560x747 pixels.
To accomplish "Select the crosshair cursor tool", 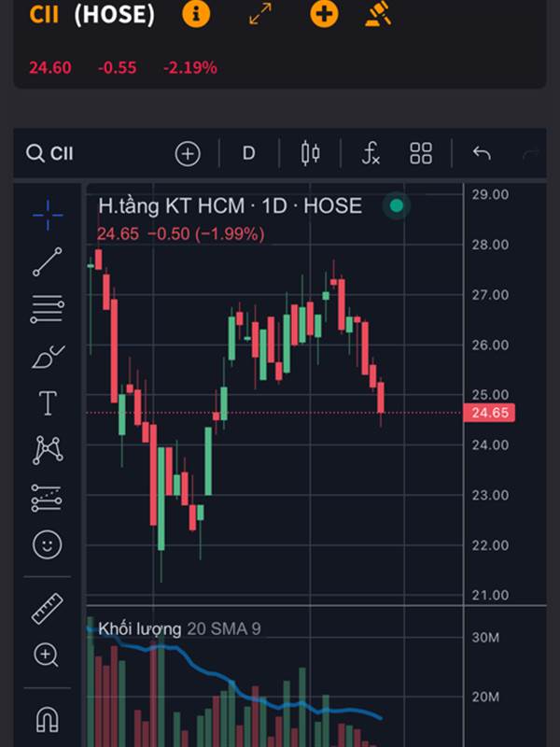I will pos(48,215).
